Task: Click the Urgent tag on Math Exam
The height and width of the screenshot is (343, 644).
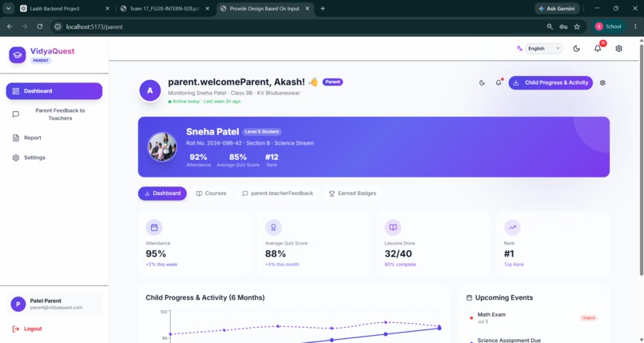Action: click(x=588, y=317)
